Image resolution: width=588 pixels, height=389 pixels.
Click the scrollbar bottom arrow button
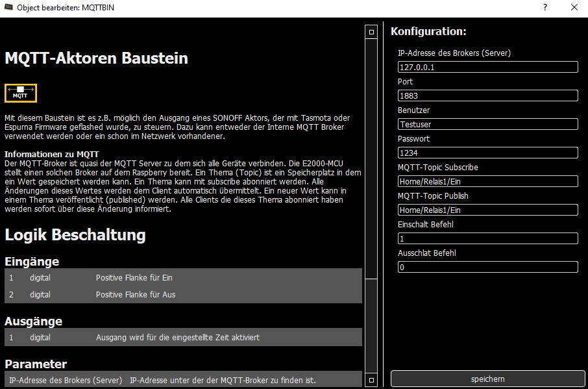click(x=371, y=379)
